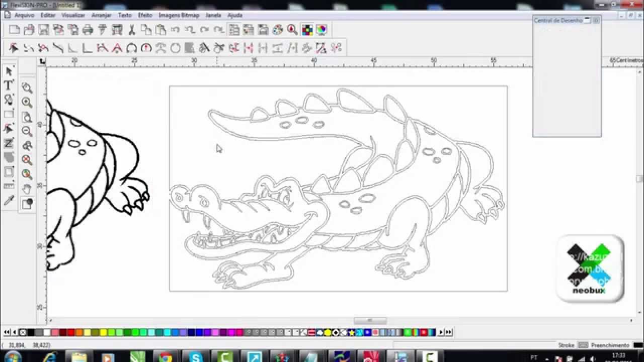Click the Stroke indicator in status bar
The image size is (644, 362).
566,345
